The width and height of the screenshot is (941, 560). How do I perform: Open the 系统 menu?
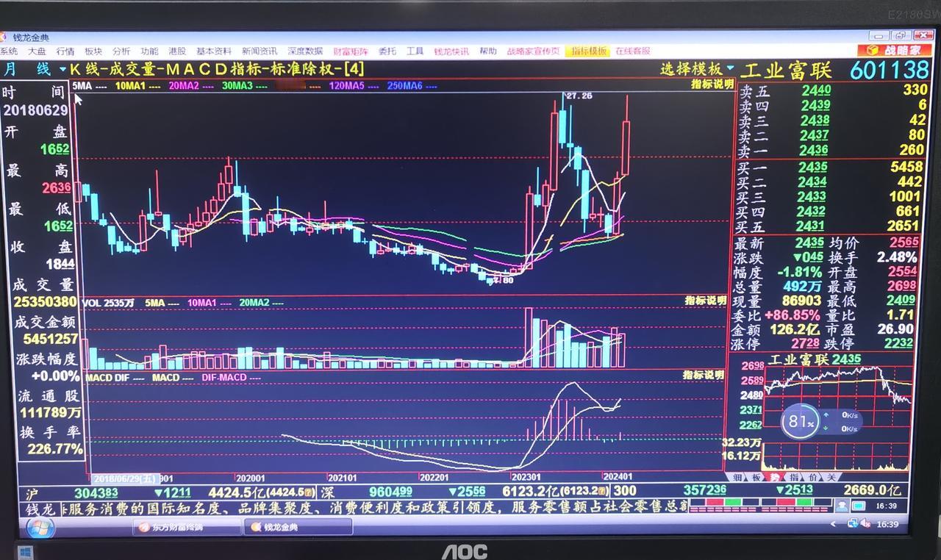point(8,51)
